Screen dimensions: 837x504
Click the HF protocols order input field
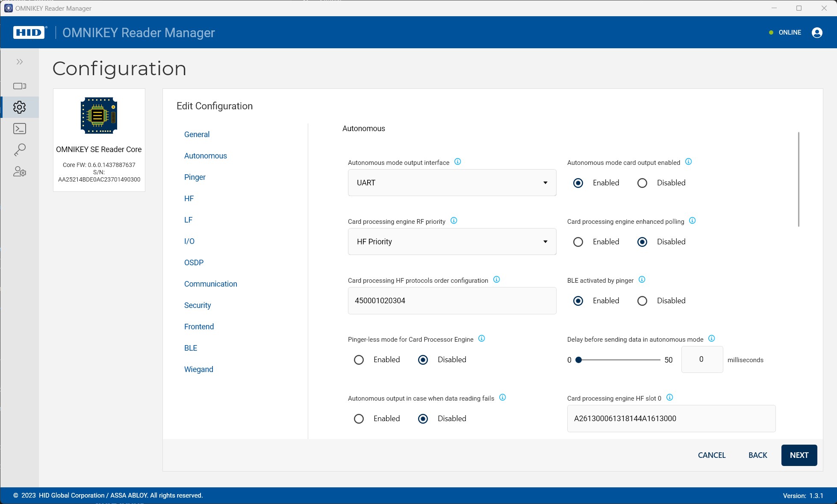[452, 301]
